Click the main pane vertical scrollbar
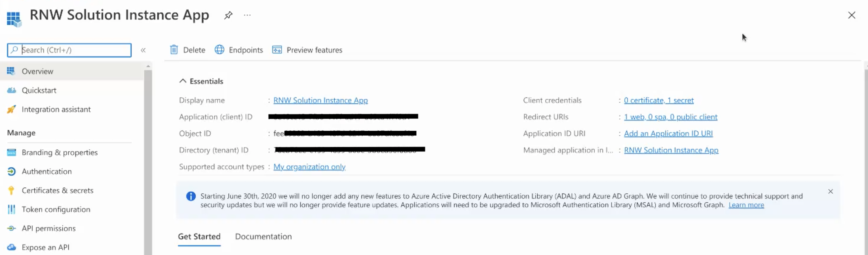This screenshot has height=255, width=868. coord(866,162)
